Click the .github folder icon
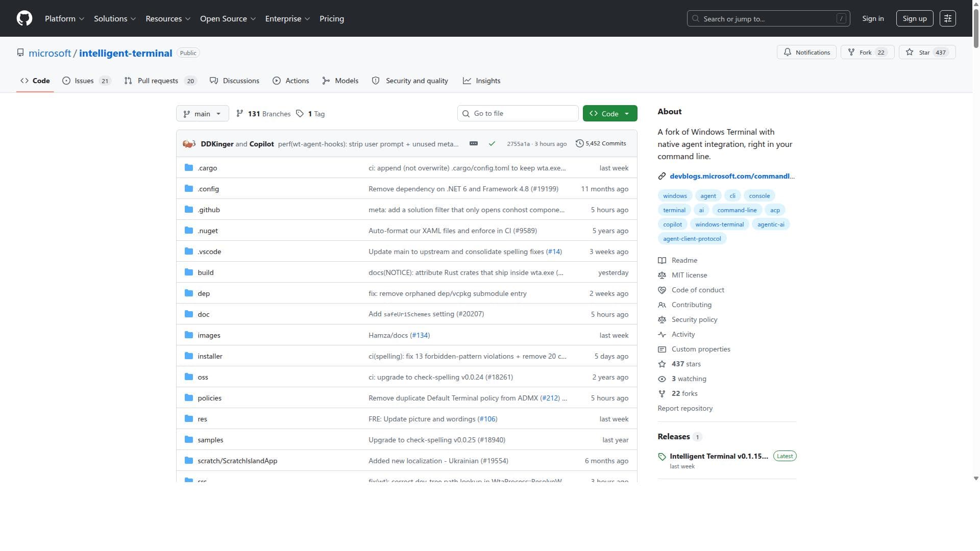This screenshot has height=551, width=980. pos(189,210)
